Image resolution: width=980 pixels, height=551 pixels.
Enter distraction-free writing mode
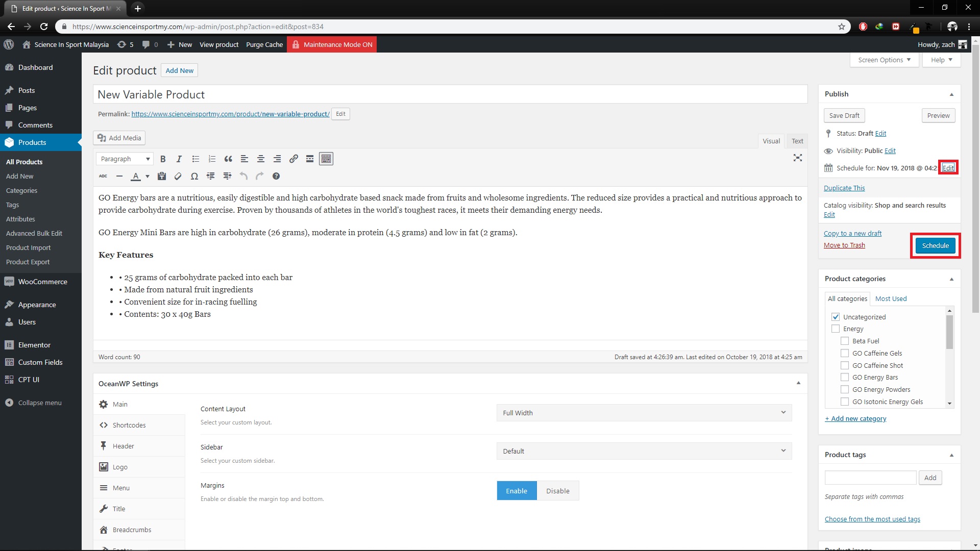pos(798,158)
